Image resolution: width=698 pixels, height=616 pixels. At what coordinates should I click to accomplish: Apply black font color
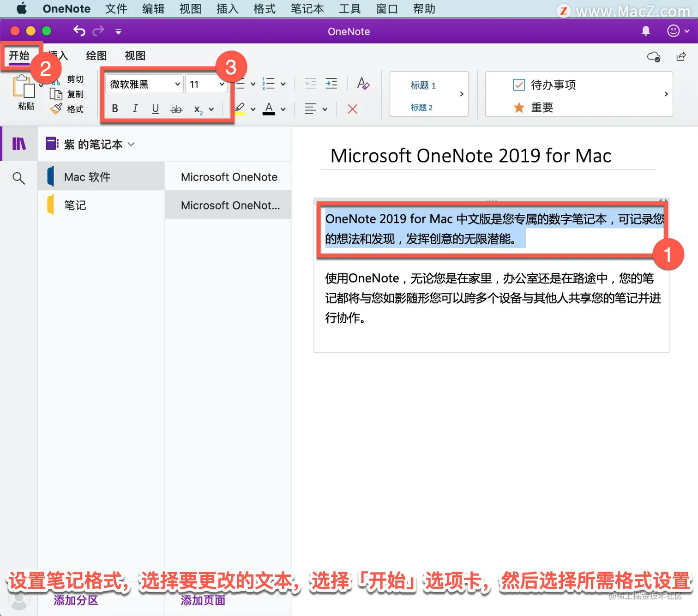pos(269,109)
